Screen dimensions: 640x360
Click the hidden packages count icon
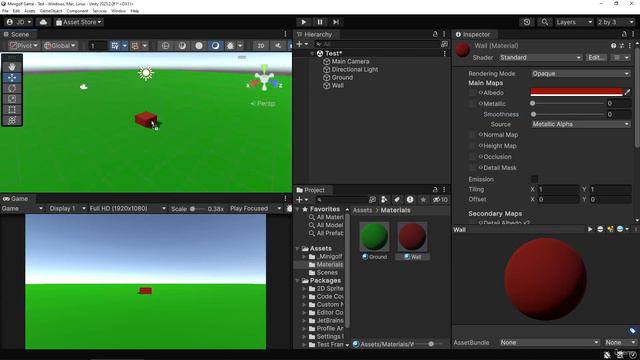pyautogui.click(x=440, y=200)
